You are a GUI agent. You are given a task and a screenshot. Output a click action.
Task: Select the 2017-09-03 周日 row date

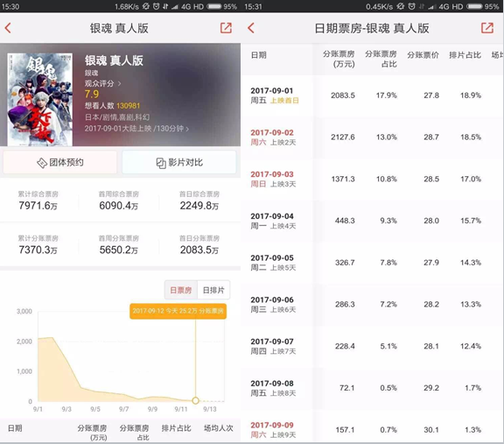coord(273,180)
